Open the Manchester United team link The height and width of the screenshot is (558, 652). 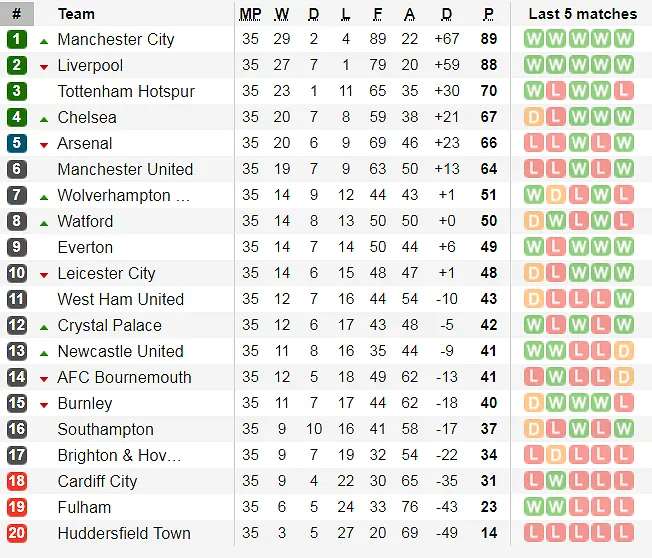[x=125, y=169]
